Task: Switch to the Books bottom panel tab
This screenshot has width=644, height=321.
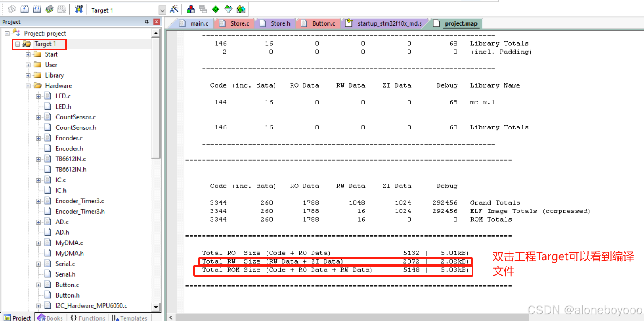Action: (50, 318)
